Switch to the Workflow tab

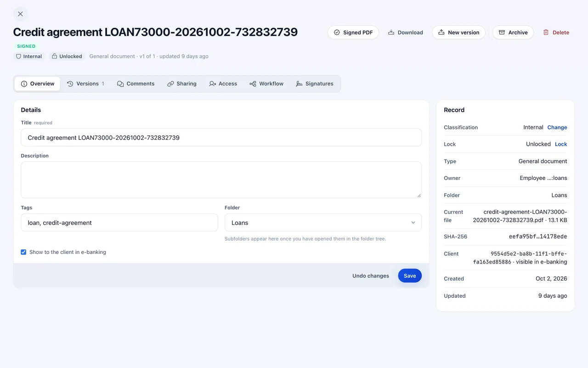[266, 84]
